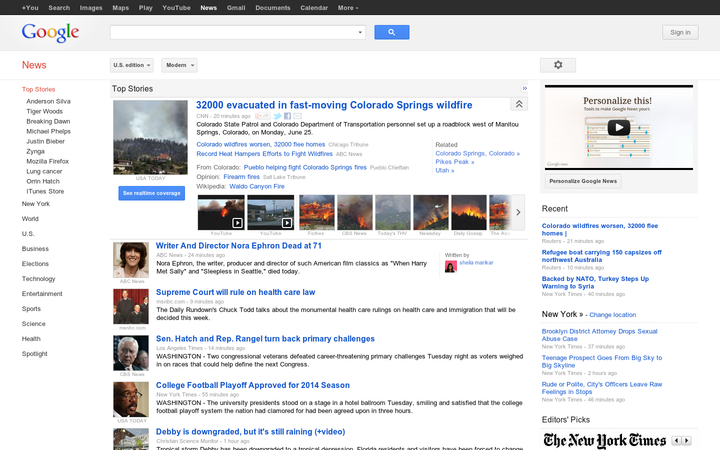The width and height of the screenshot is (720, 450).
Task: Open Nora Ephron photo thumbnail
Action: pos(131,260)
